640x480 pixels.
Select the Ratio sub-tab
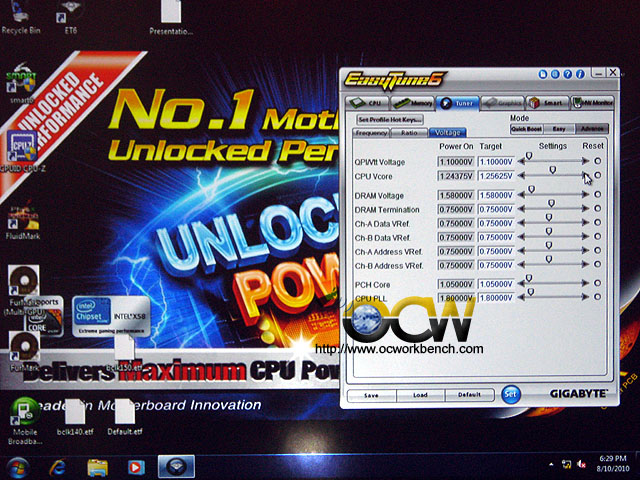point(409,133)
